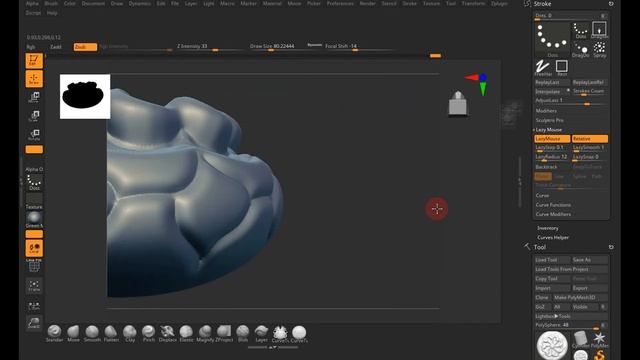Expand the Curve Modifiers section
The width and height of the screenshot is (640, 360).
coord(553,214)
